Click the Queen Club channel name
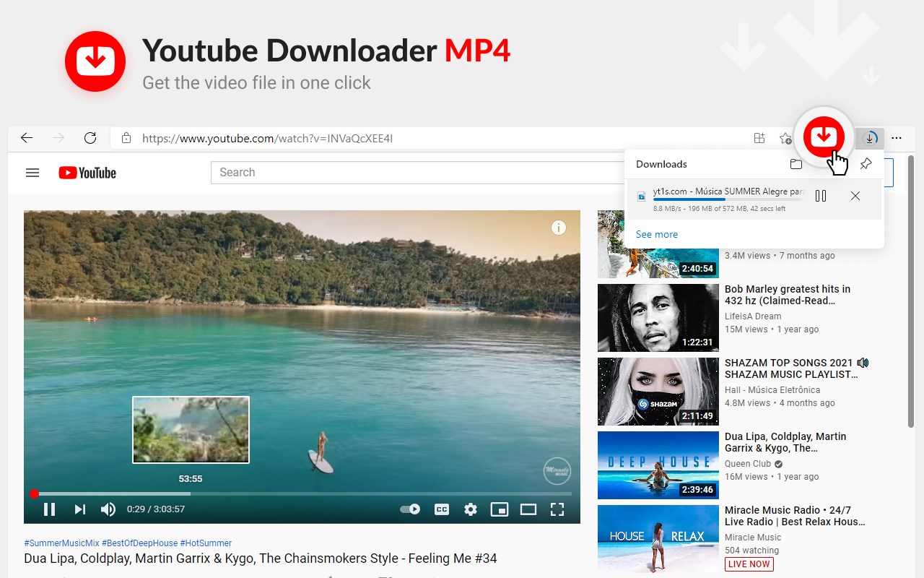The height and width of the screenshot is (578, 924). [748, 464]
